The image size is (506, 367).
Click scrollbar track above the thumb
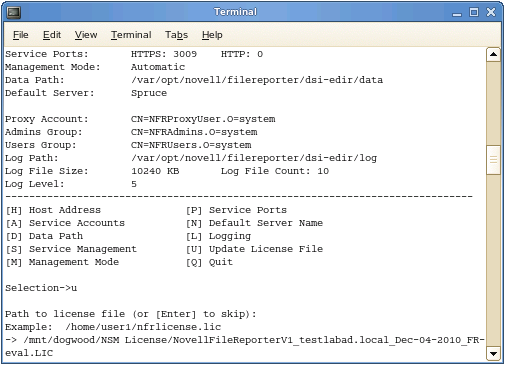[x=493, y=103]
